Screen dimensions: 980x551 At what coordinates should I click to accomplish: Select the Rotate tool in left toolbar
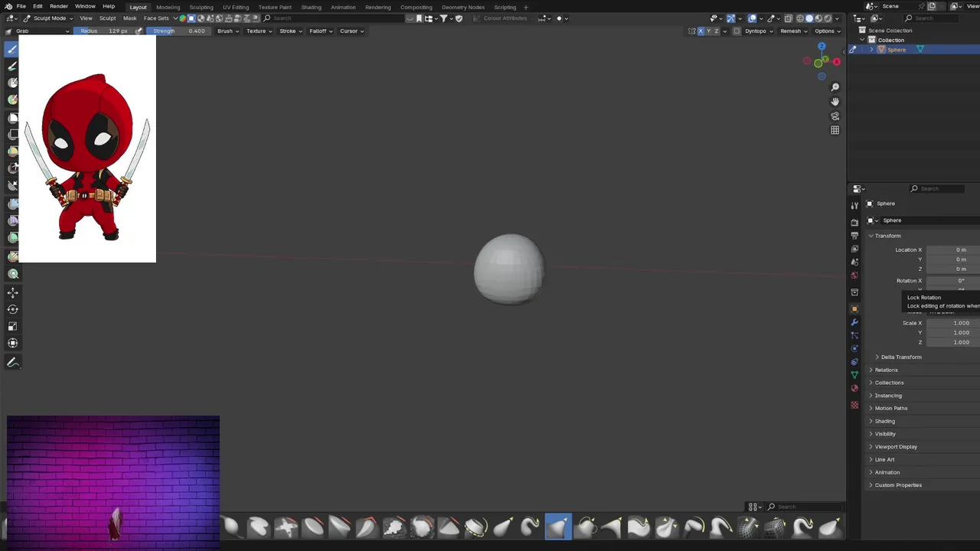coord(13,309)
